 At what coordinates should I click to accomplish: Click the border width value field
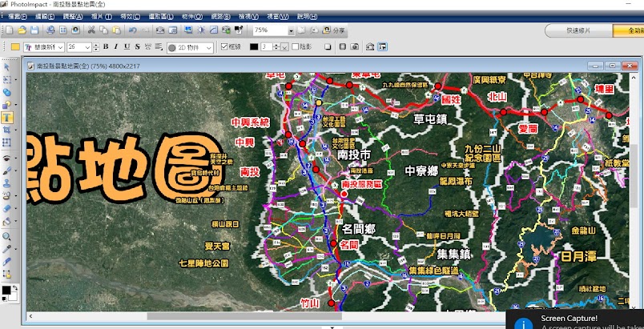coord(266,47)
